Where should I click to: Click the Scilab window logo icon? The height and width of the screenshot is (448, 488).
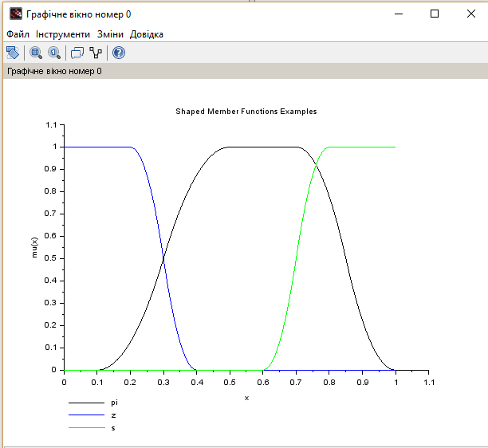click(x=16, y=14)
